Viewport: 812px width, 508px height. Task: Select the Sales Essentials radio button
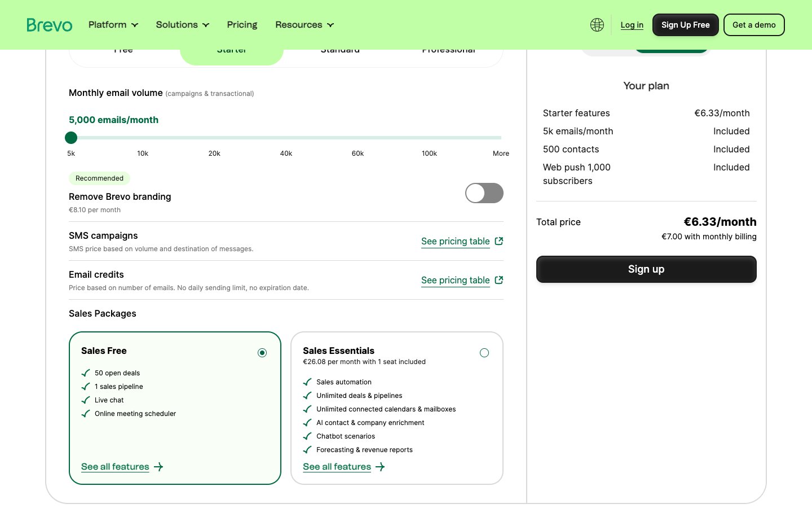[484, 353]
